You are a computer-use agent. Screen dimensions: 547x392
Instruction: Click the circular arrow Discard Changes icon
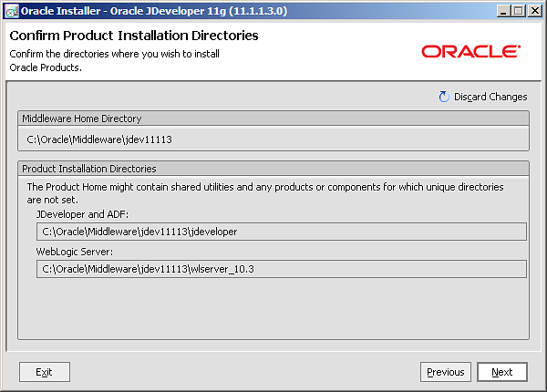pos(444,97)
